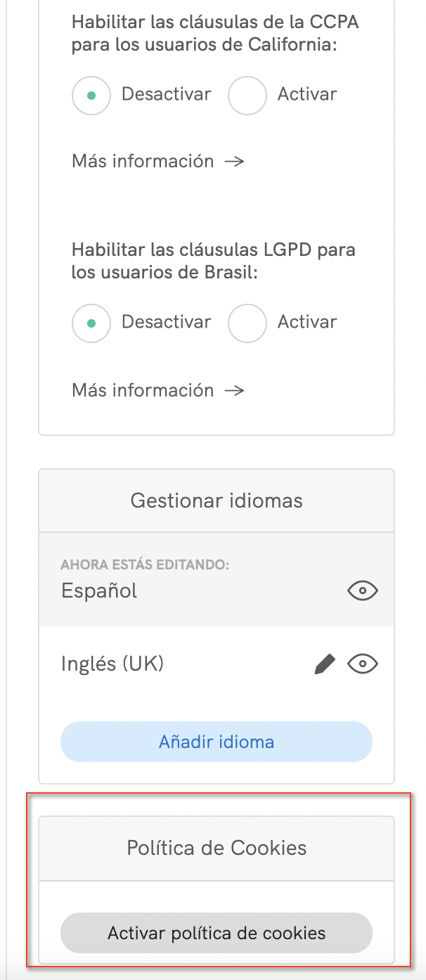Edit Inglés (UK) using pencil icon
This screenshot has height=980, width=426.
pyautogui.click(x=324, y=664)
